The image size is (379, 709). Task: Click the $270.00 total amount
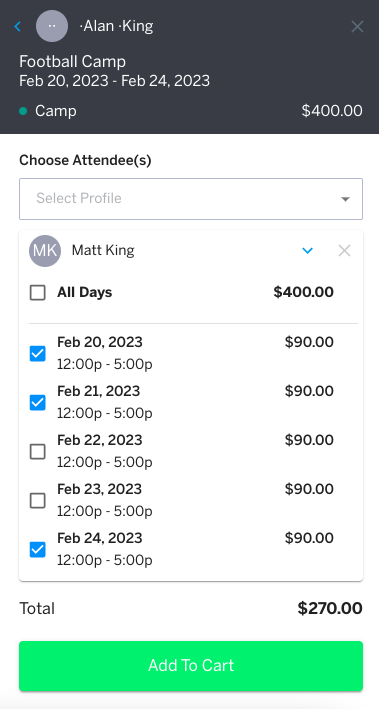[x=330, y=608]
